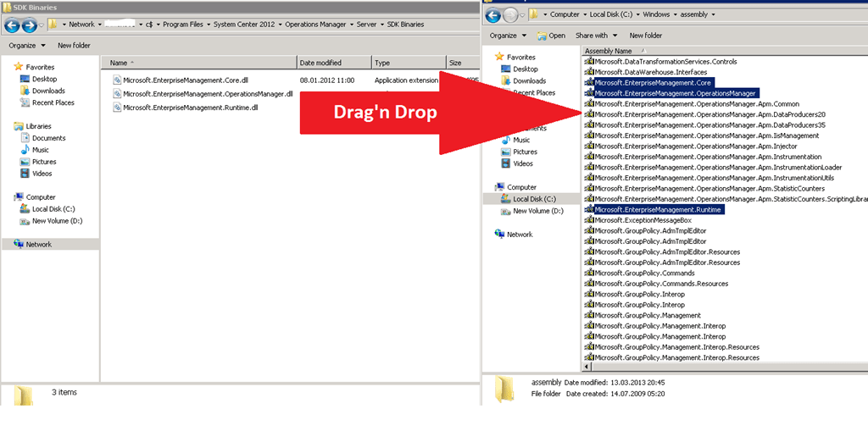This screenshot has height=431, width=868.
Task: Select Downloads in SDK Binaries window favorites
Action: pyautogui.click(x=48, y=91)
